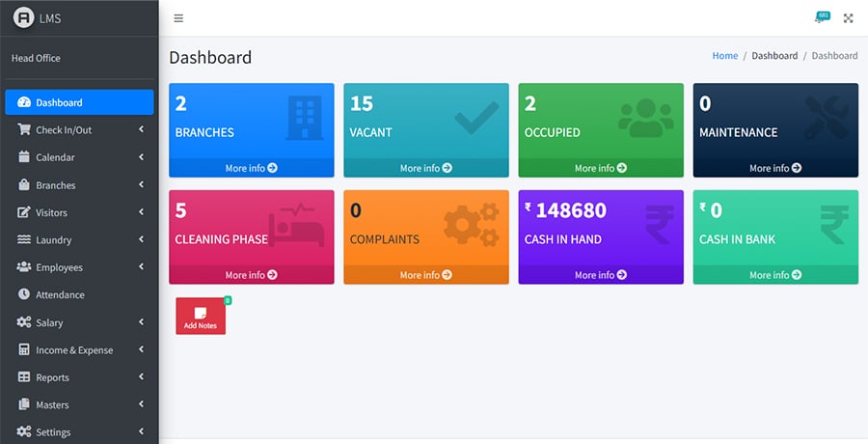The image size is (868, 444).
Task: Click the gears icon on Complaints card
Action: [472, 225]
